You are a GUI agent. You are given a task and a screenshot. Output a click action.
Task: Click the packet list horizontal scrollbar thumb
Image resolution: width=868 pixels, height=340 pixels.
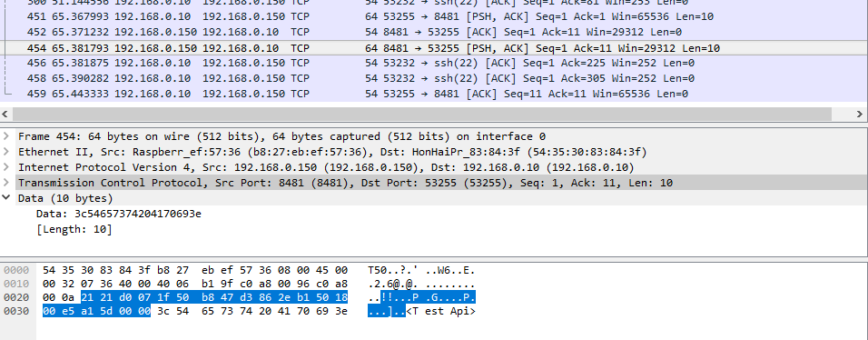pos(422,115)
